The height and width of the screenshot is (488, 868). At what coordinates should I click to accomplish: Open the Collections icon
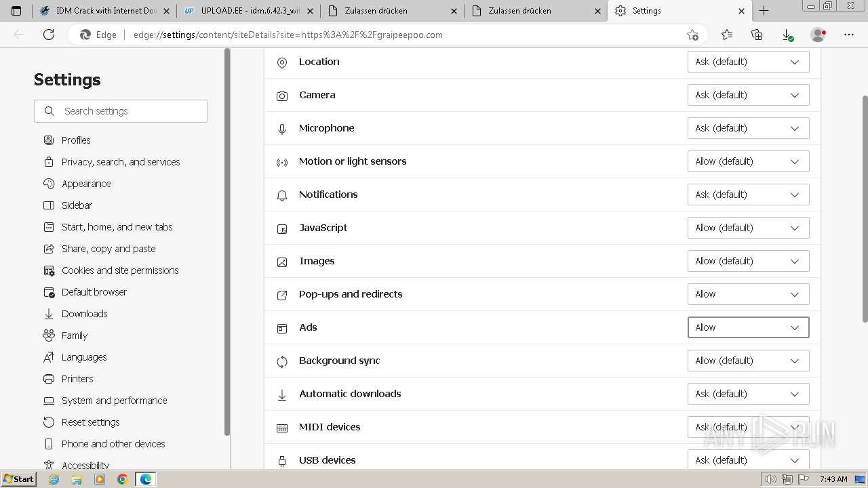click(757, 35)
